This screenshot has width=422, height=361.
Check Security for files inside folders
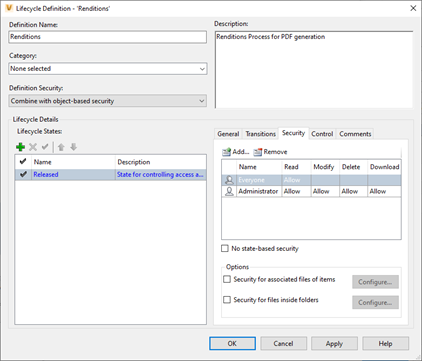click(227, 300)
